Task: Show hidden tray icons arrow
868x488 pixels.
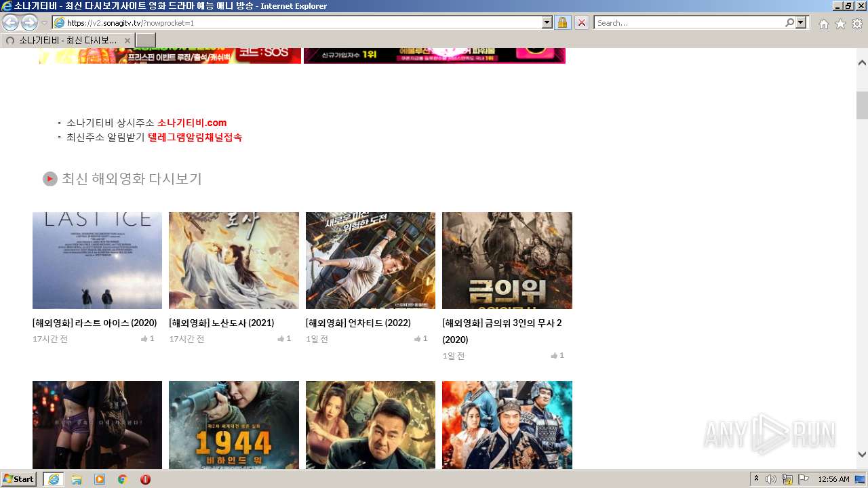Action: click(x=757, y=479)
